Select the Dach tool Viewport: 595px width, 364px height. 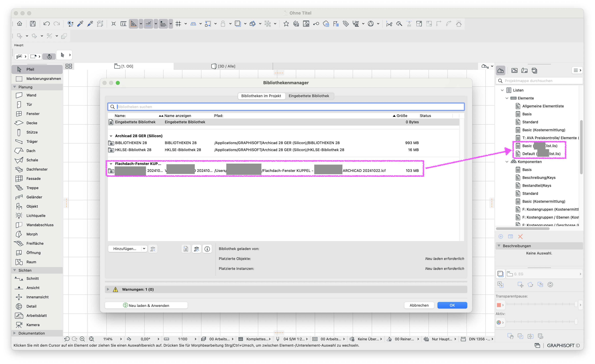click(x=37, y=151)
